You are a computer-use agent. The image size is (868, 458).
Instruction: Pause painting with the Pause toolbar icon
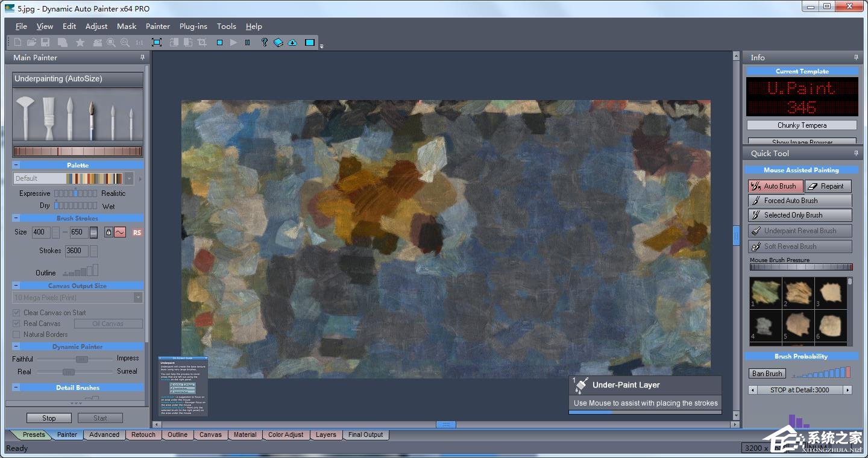coord(247,42)
